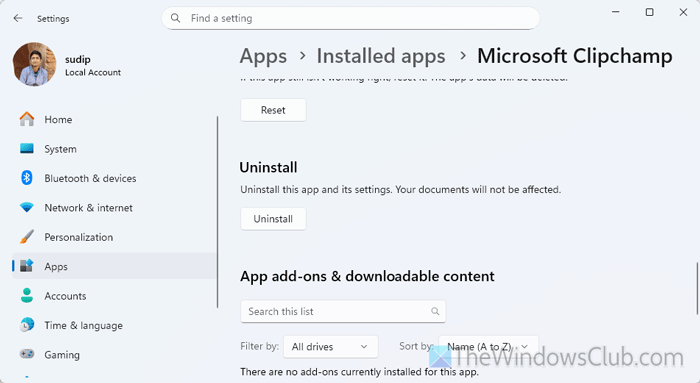
Task: Go to System settings
Action: (115, 149)
